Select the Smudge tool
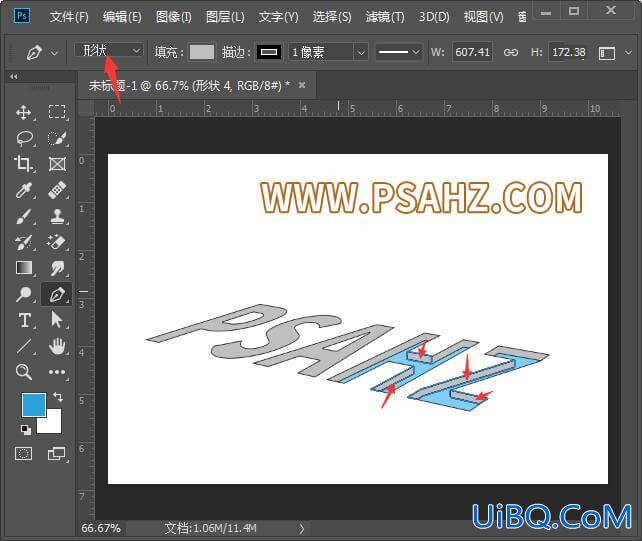This screenshot has height=541, width=642. 57,268
